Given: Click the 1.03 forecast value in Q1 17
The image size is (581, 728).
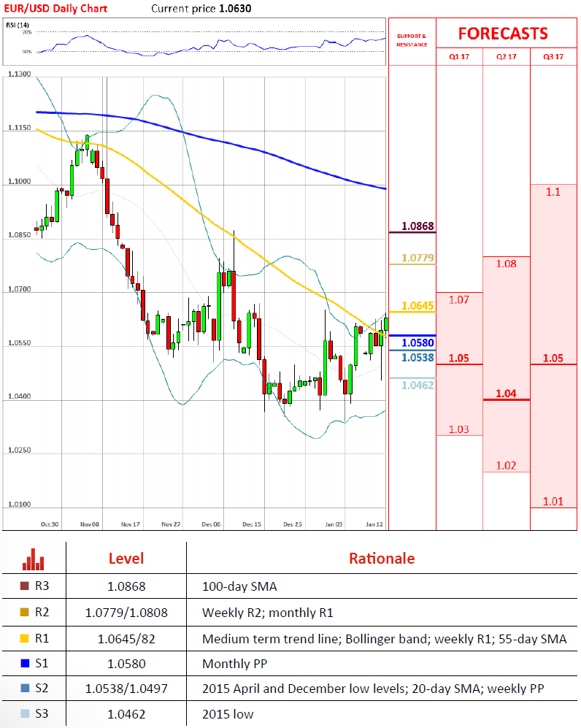Looking at the screenshot, I should pos(459,429).
